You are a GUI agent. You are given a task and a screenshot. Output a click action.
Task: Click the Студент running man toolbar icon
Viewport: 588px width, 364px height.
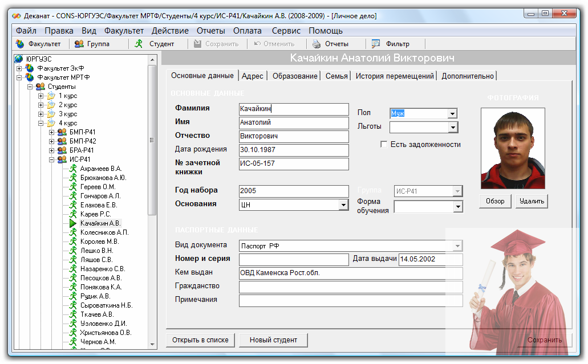pos(139,44)
